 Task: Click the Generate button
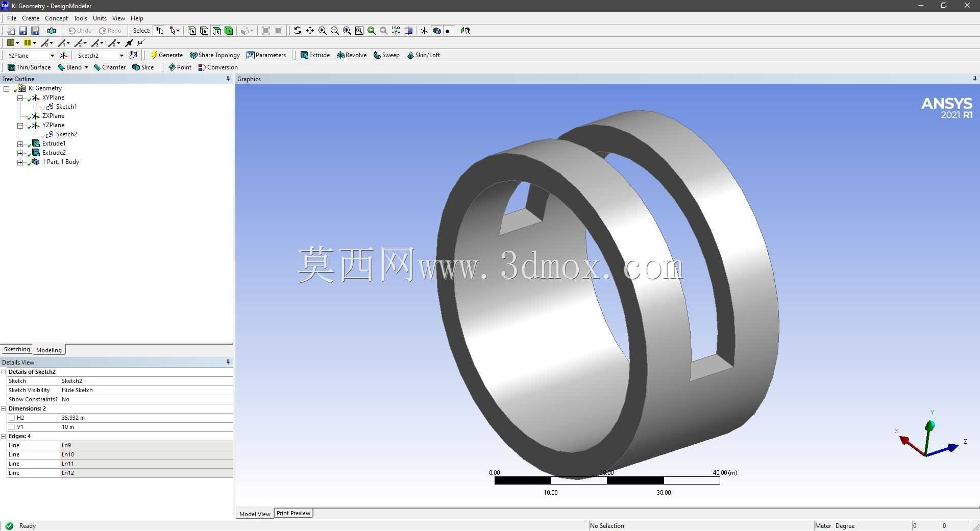coord(166,55)
